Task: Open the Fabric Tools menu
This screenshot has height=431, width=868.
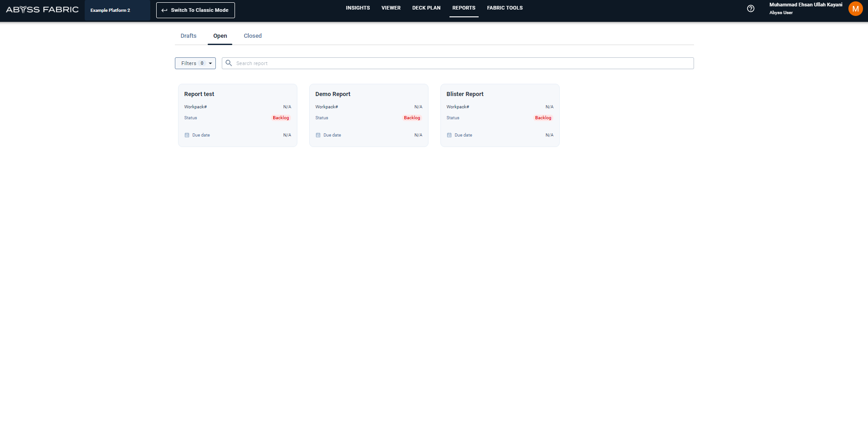Action: [x=505, y=8]
